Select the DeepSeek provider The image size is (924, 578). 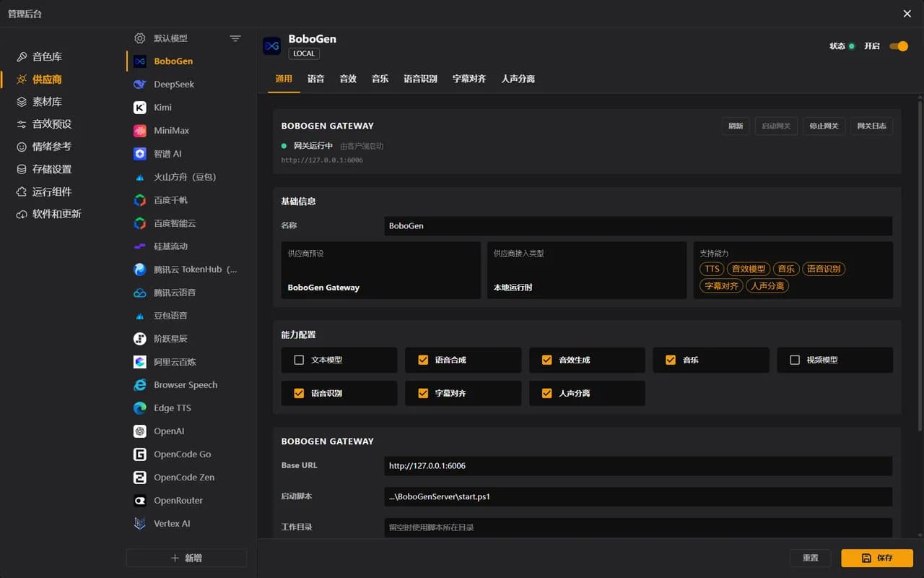(186, 85)
